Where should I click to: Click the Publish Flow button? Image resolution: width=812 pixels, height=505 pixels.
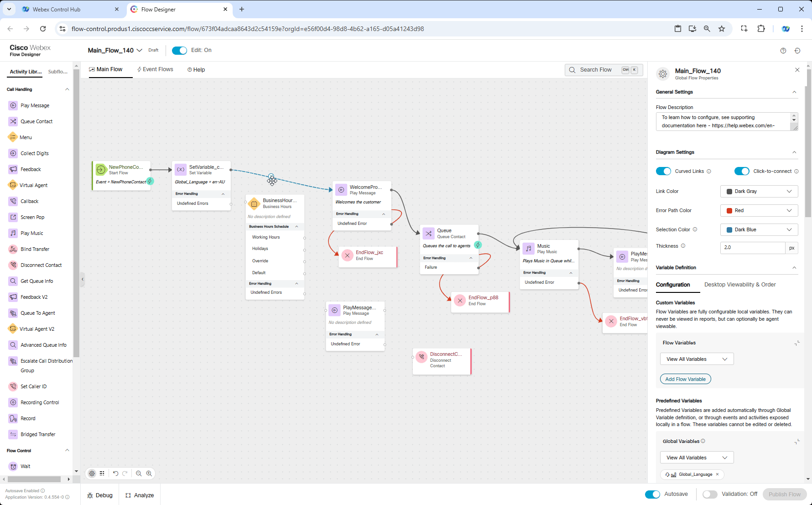tap(785, 494)
